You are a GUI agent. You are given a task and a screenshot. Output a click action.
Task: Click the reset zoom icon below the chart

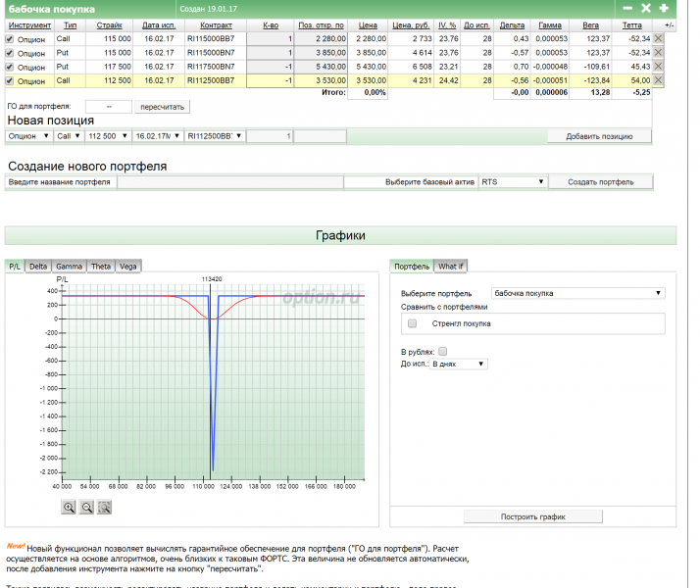[x=105, y=507]
